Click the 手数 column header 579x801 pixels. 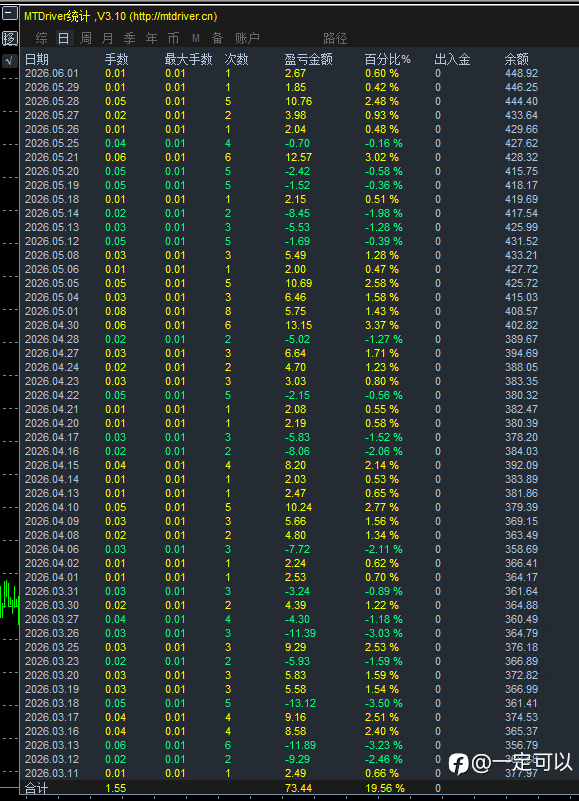[x=117, y=60]
